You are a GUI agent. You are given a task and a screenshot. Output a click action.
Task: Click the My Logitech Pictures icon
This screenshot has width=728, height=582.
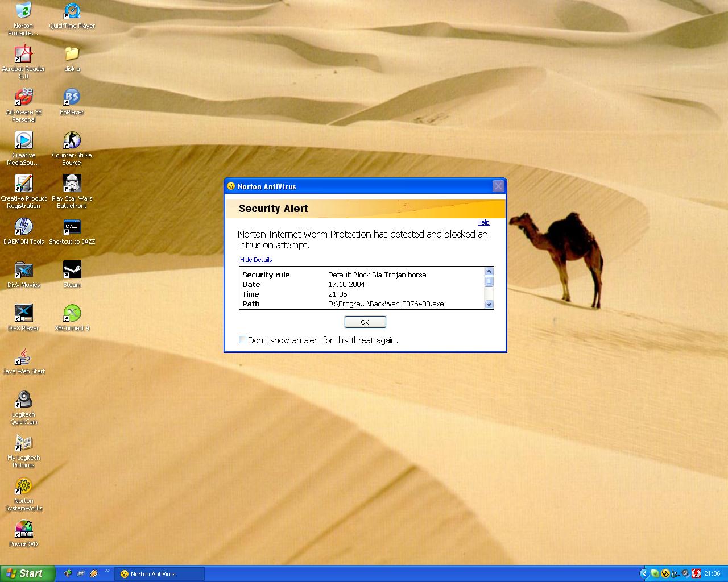(x=23, y=450)
